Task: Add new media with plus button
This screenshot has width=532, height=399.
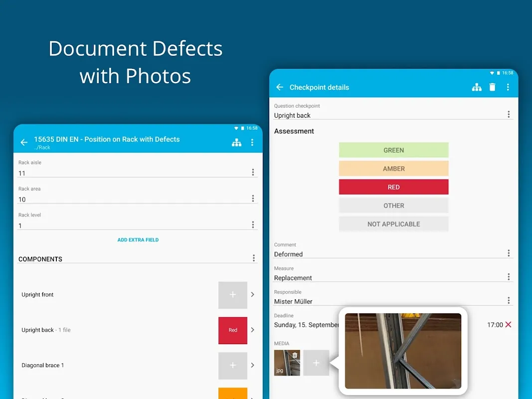Action: point(316,363)
